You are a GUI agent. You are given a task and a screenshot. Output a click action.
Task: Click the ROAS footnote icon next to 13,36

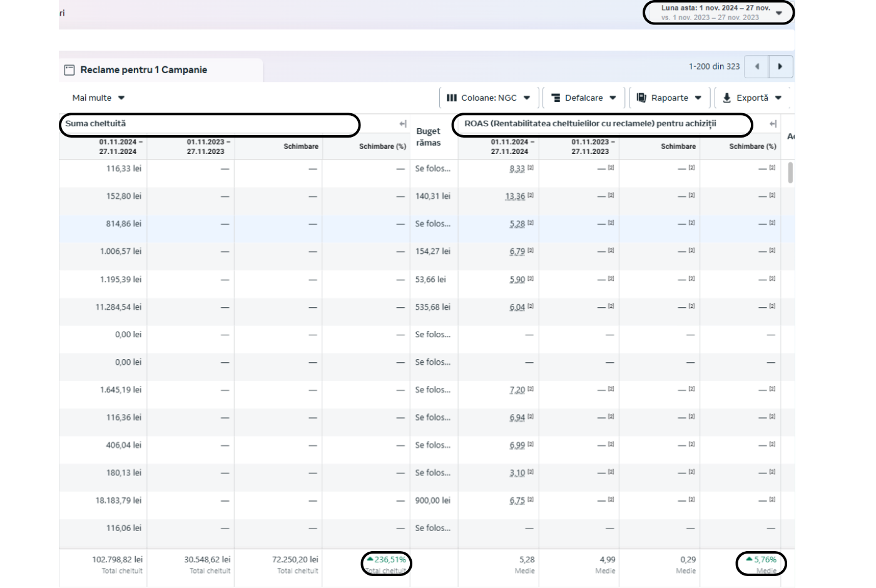point(531,195)
